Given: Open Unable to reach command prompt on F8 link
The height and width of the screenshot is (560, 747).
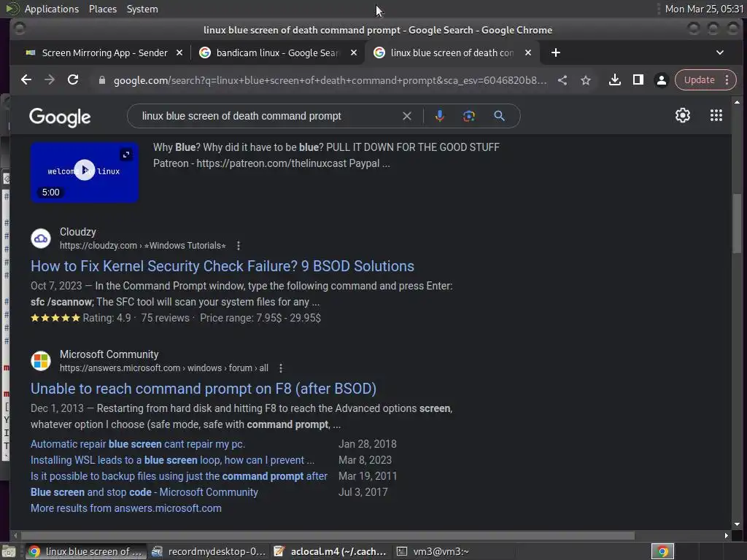Looking at the screenshot, I should pyautogui.click(x=204, y=389).
